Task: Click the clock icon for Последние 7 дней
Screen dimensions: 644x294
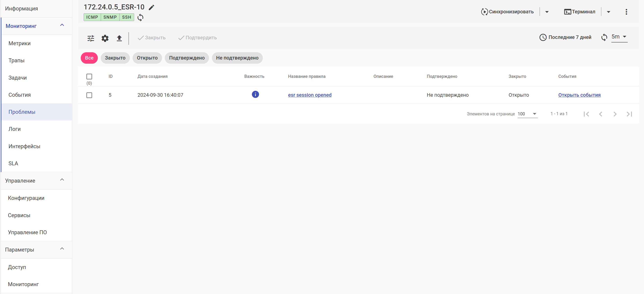Action: 543,37
